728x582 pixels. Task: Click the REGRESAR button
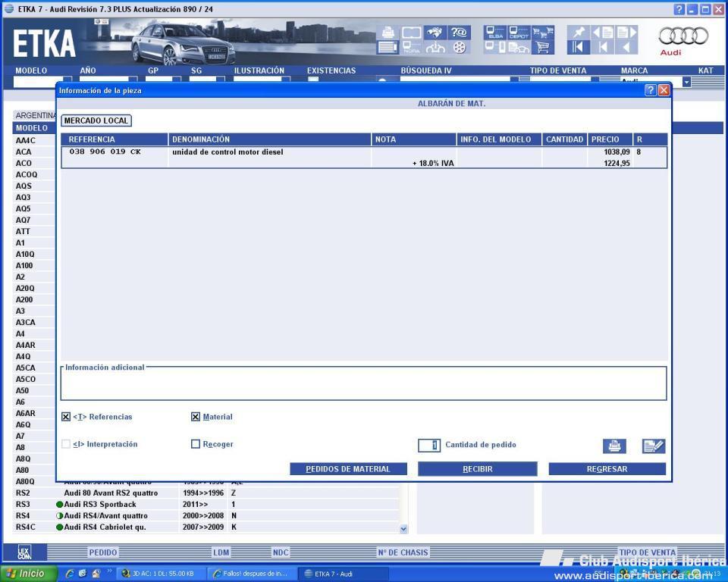[607, 469]
